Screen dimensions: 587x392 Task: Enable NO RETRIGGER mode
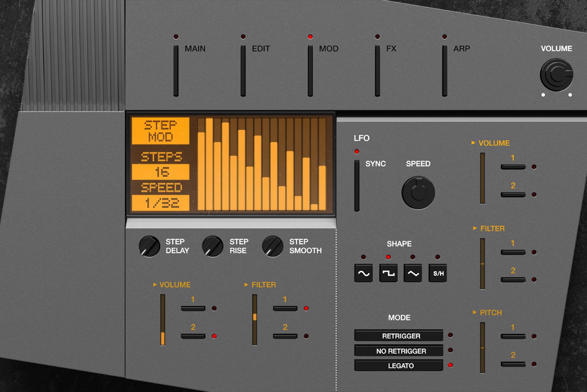(398, 351)
